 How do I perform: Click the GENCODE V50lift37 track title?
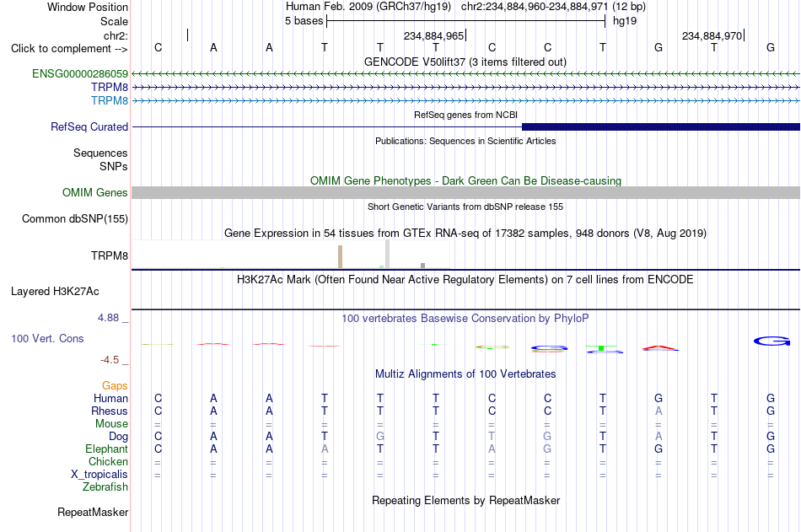(465, 62)
